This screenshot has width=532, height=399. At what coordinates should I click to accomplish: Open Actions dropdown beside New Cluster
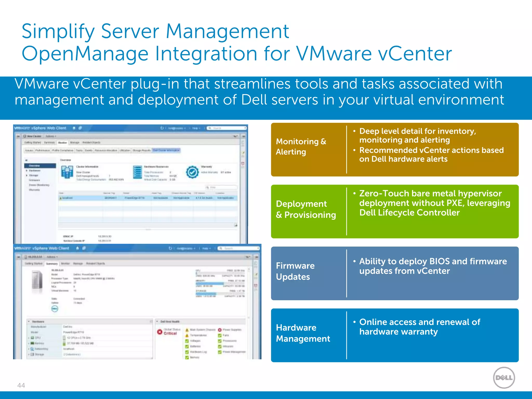click(x=51, y=136)
